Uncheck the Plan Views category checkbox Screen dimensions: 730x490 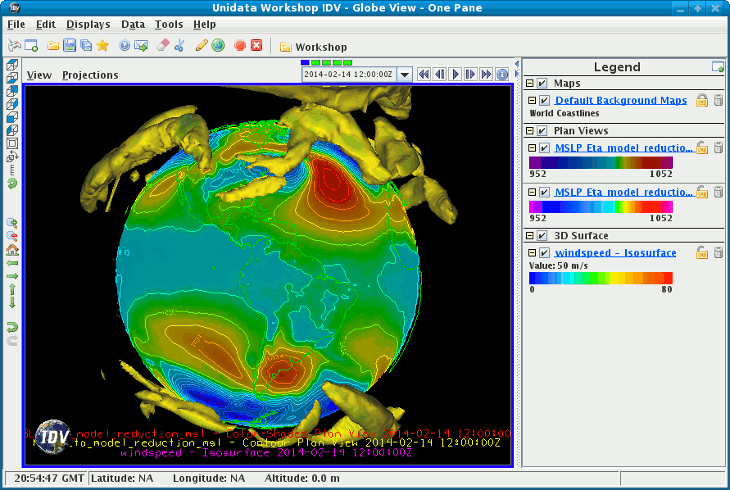point(542,131)
